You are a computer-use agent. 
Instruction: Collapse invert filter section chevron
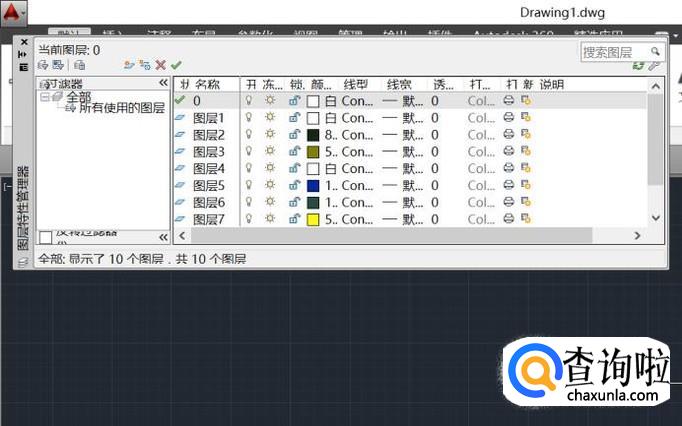[163, 237]
